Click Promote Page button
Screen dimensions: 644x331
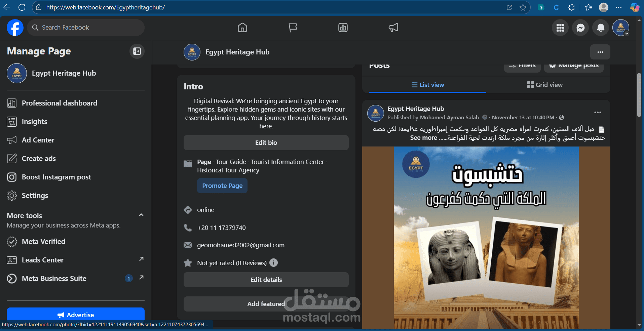(222, 186)
